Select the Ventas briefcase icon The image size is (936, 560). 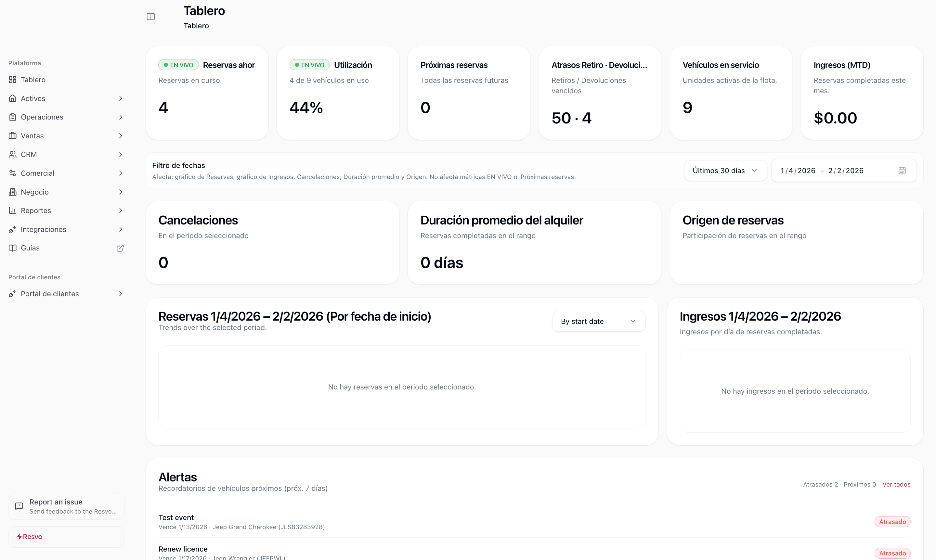pyautogui.click(x=12, y=135)
